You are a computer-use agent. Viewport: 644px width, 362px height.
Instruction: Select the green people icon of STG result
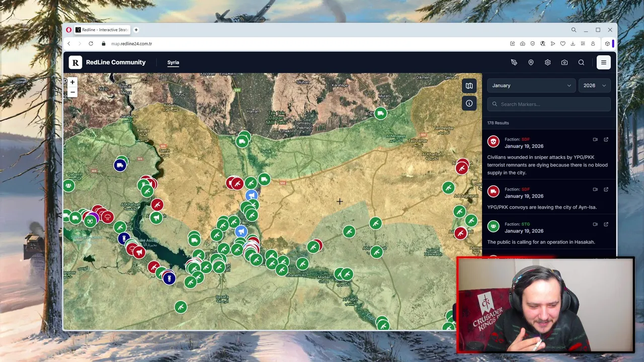pyautogui.click(x=494, y=227)
